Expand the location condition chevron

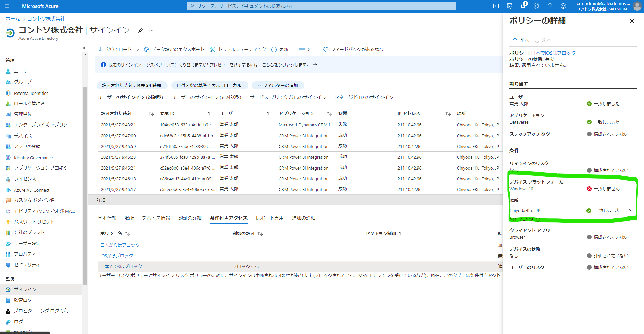point(631,210)
